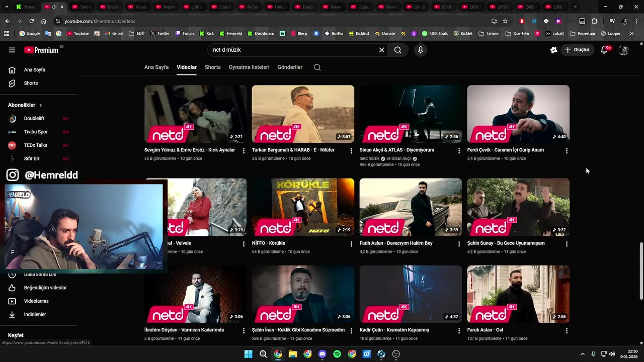Reload the page with browser refresh
Image resolution: width=644 pixels, height=362 pixels.
[31, 21]
